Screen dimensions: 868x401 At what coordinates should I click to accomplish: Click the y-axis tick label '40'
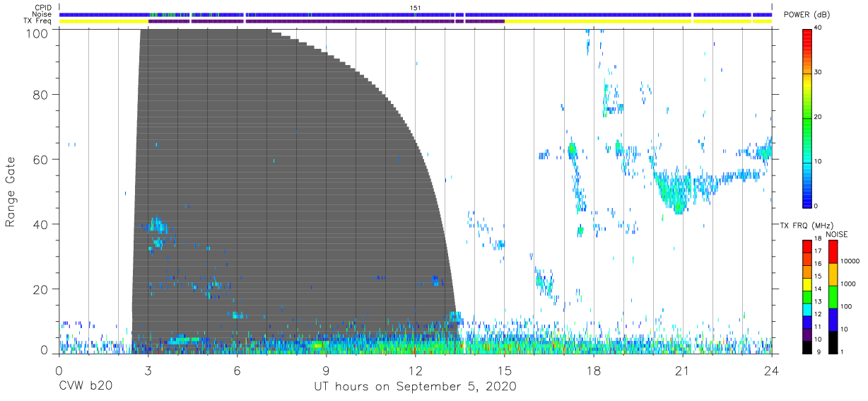click(42, 224)
